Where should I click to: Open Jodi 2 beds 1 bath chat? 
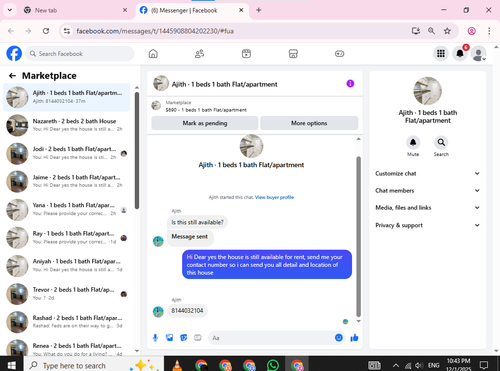pos(67,153)
